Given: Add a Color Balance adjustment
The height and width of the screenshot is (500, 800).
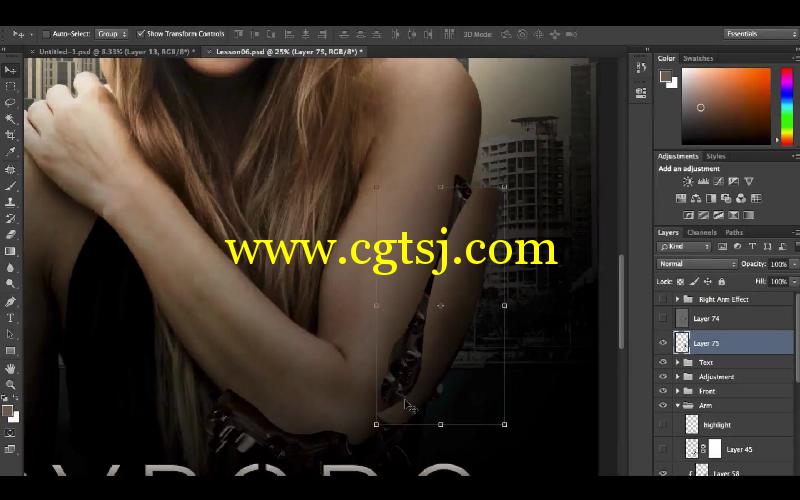Looking at the screenshot, I should coord(696,198).
